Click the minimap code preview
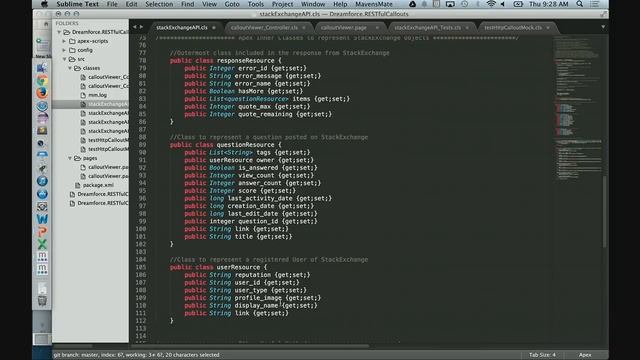This screenshot has height=360, width=640. click(578, 108)
